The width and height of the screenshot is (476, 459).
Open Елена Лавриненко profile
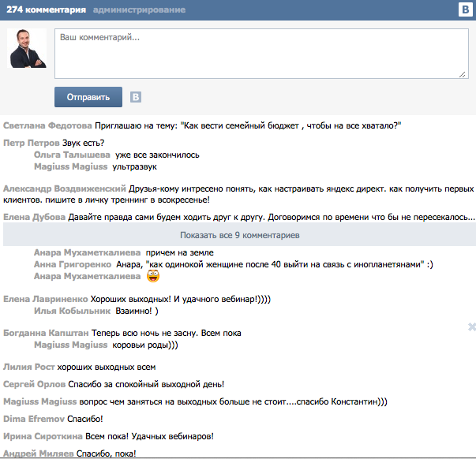[46, 299]
